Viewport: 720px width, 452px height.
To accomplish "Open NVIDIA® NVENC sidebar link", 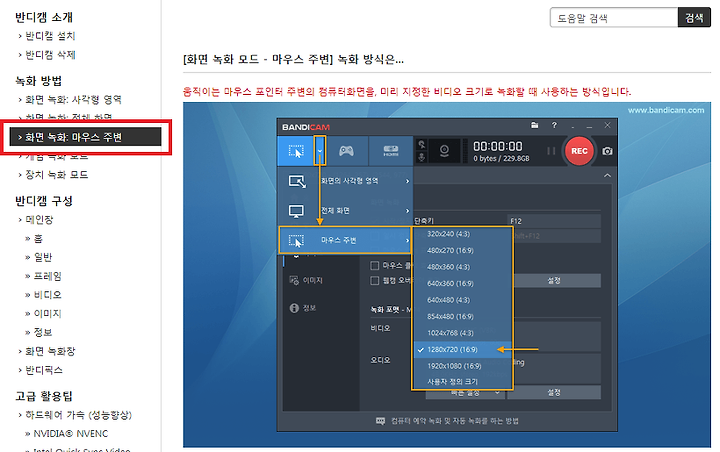I will (x=71, y=434).
